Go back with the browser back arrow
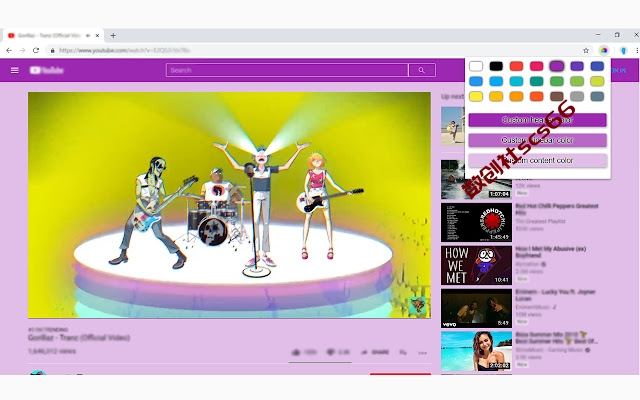 coord(9,50)
